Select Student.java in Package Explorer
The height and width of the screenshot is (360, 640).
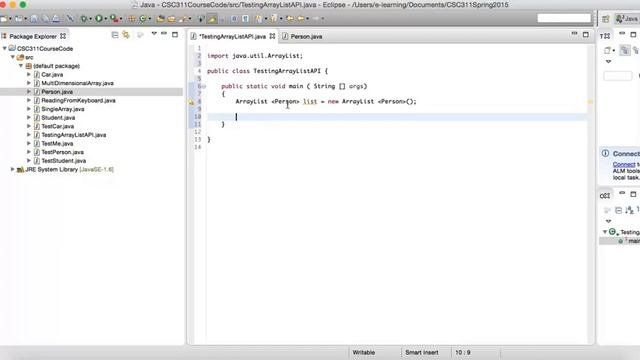(x=58, y=118)
